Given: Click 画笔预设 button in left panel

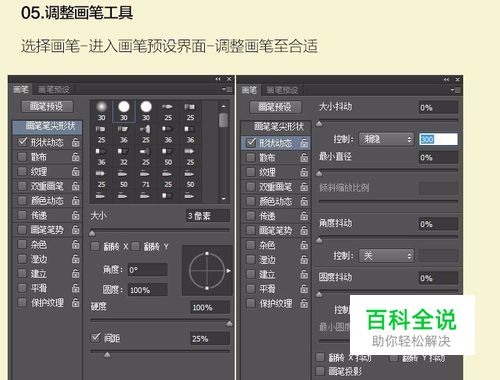Looking at the screenshot, I should (x=47, y=106).
